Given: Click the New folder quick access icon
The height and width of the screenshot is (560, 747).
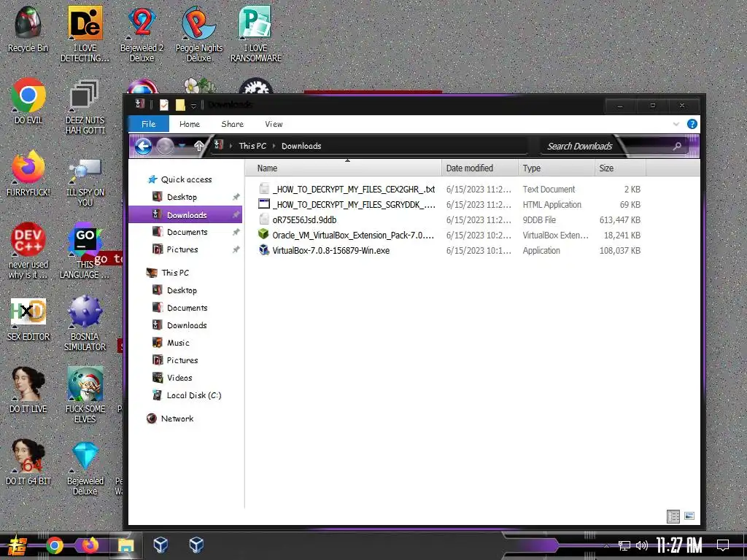Looking at the screenshot, I should (x=180, y=104).
